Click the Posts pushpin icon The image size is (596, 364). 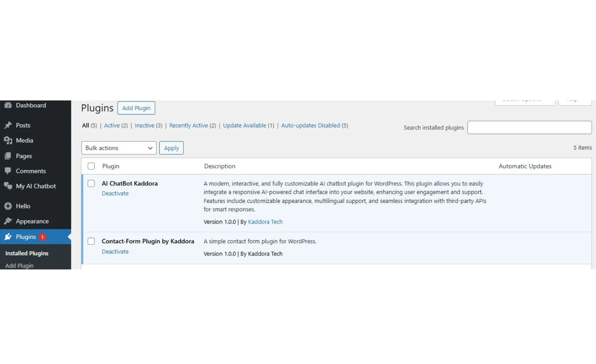tap(8, 125)
